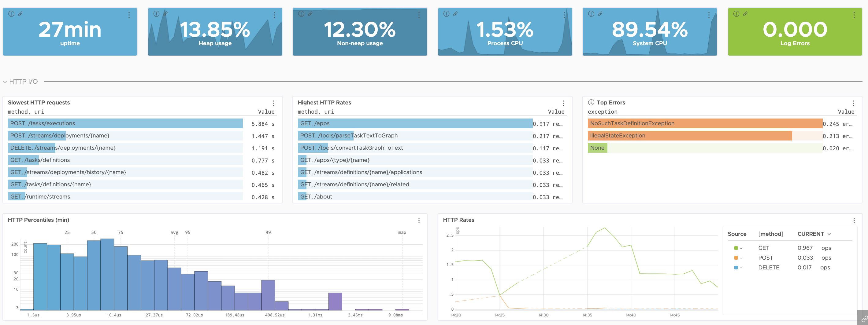Viewport: 868px width, 325px height.
Task: Click the 5.884 s value cell
Action: (263, 124)
